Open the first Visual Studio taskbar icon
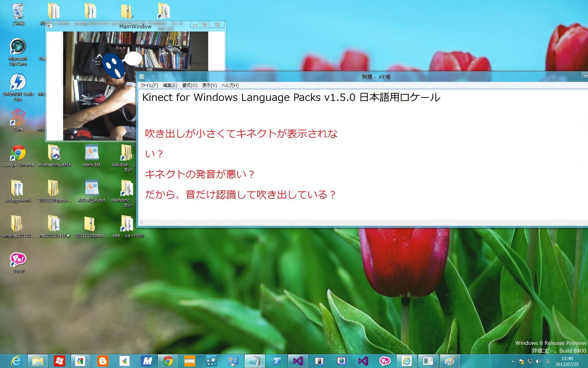The width and height of the screenshot is (588, 368). tap(298, 361)
